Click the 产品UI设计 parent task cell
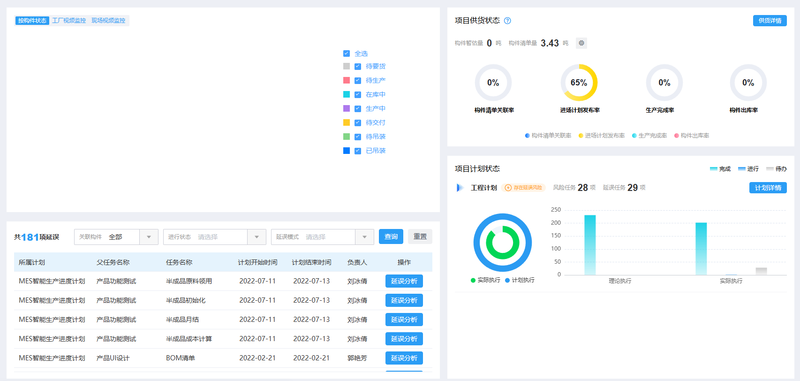The image size is (800, 381). pos(113,358)
